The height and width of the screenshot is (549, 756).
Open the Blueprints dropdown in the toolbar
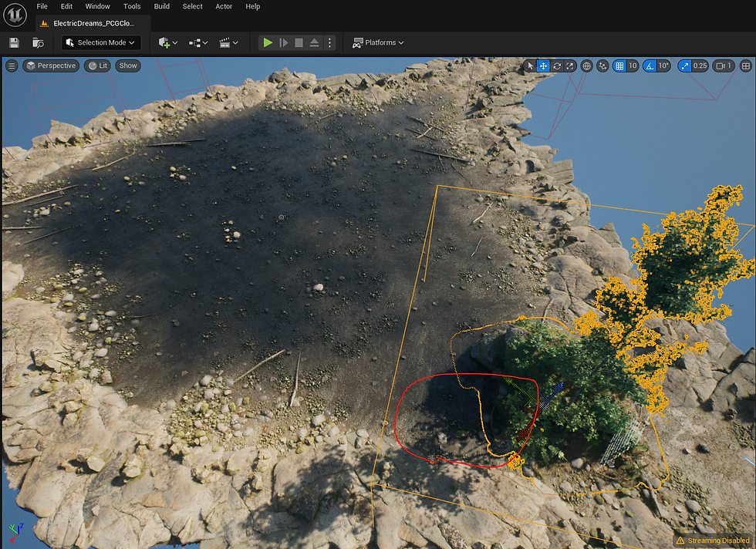point(198,43)
